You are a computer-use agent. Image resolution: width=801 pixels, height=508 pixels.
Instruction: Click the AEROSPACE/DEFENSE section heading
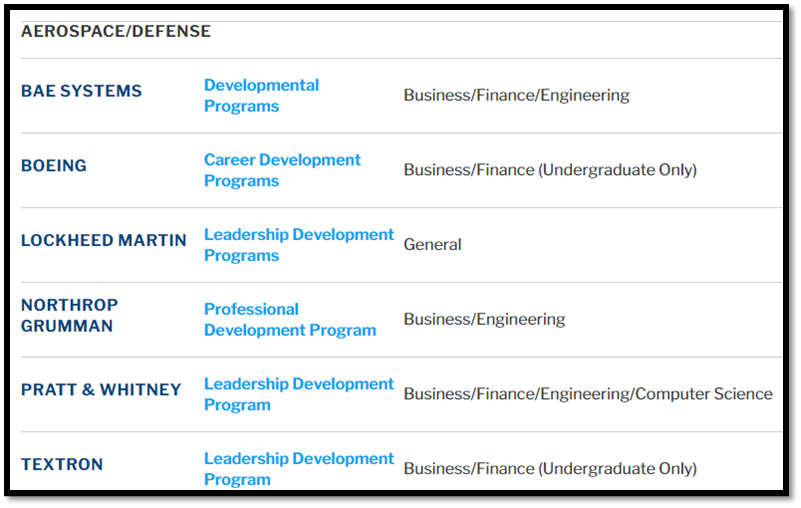116,31
